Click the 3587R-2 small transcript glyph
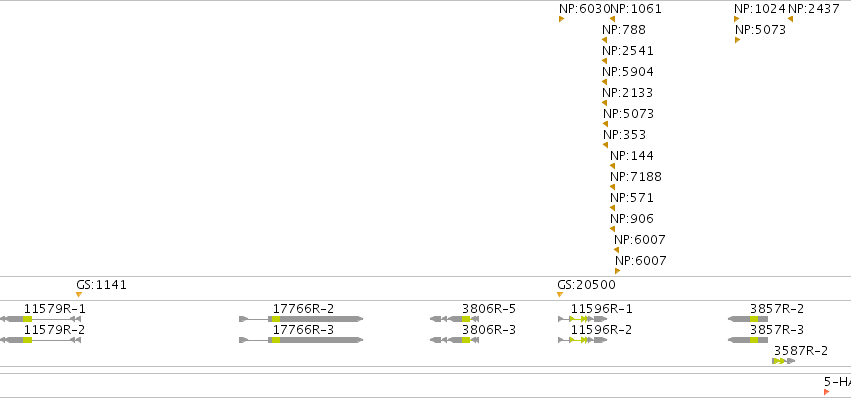This screenshot has width=851, height=398. (x=784, y=361)
